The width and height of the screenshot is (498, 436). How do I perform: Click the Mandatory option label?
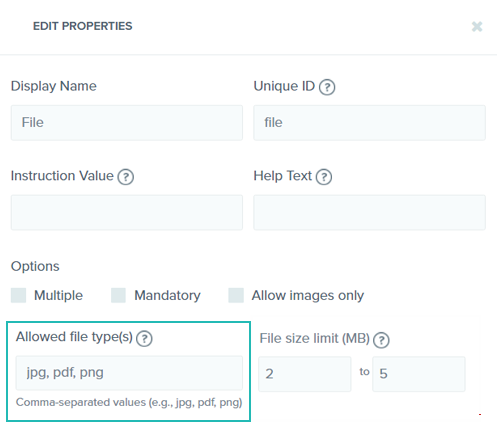[167, 296]
